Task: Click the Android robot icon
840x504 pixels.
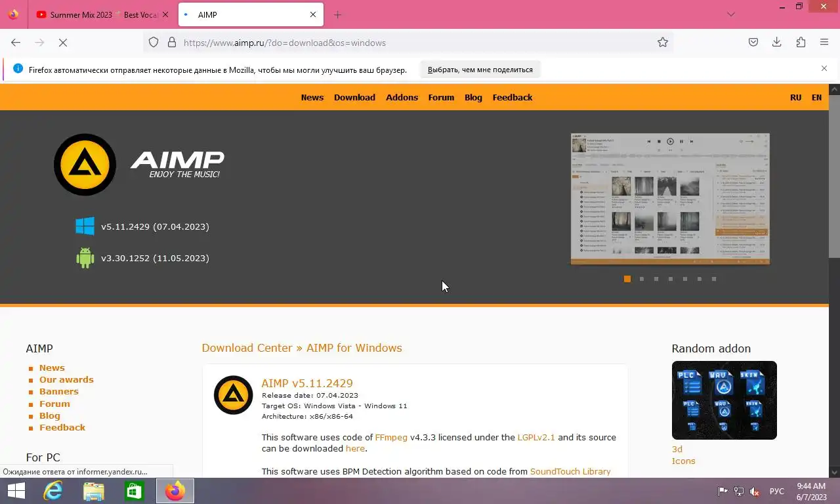Action: [x=85, y=258]
